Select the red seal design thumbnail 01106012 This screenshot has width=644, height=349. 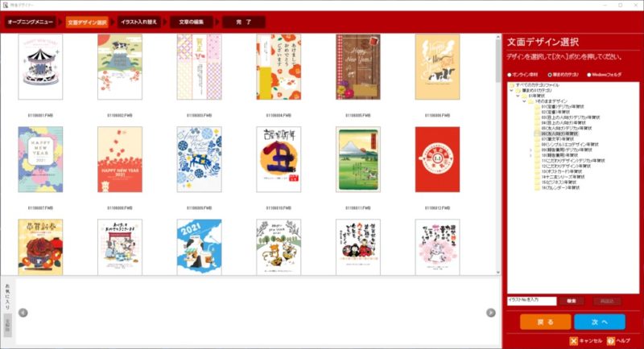click(437, 159)
